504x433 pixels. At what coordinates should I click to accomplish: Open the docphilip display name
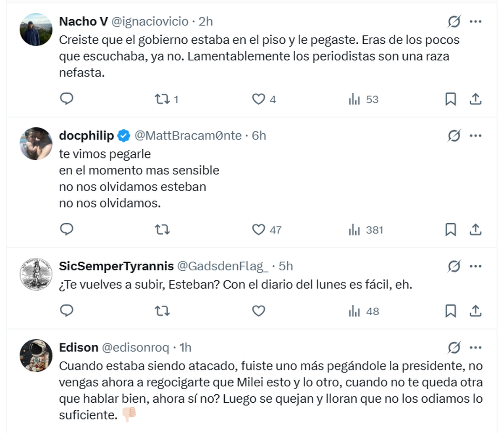[x=87, y=136]
